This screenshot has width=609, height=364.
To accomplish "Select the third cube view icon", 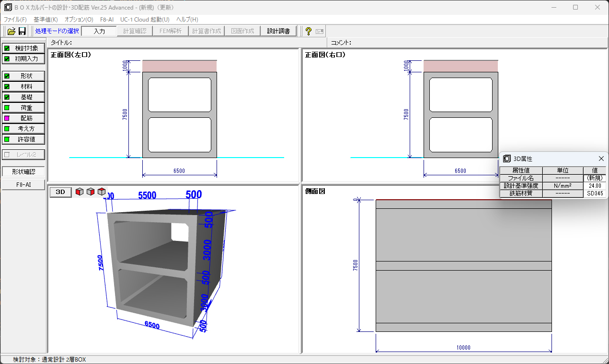I will [102, 192].
